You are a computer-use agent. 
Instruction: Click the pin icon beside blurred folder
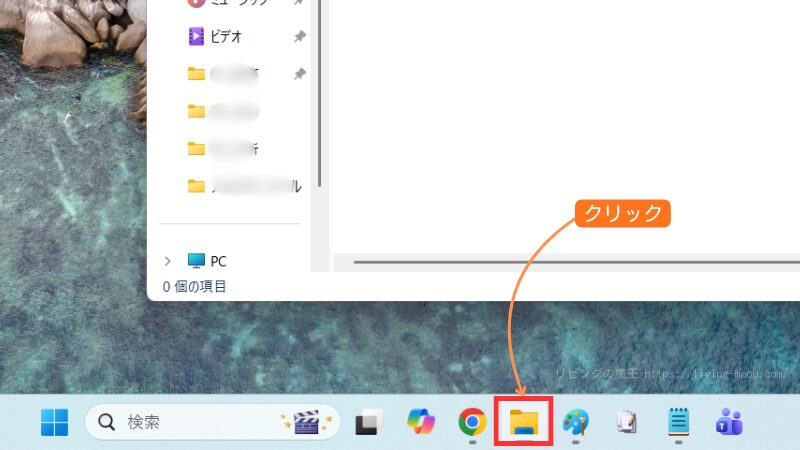300,74
